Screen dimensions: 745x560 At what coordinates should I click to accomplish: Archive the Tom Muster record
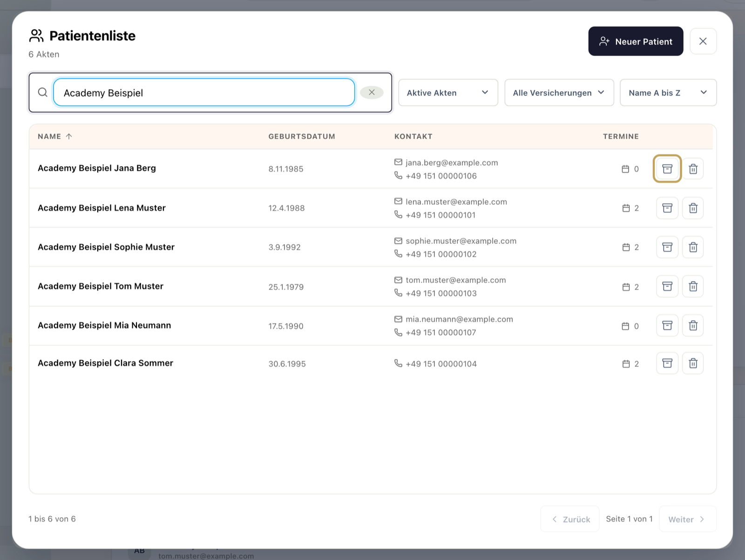click(x=667, y=286)
